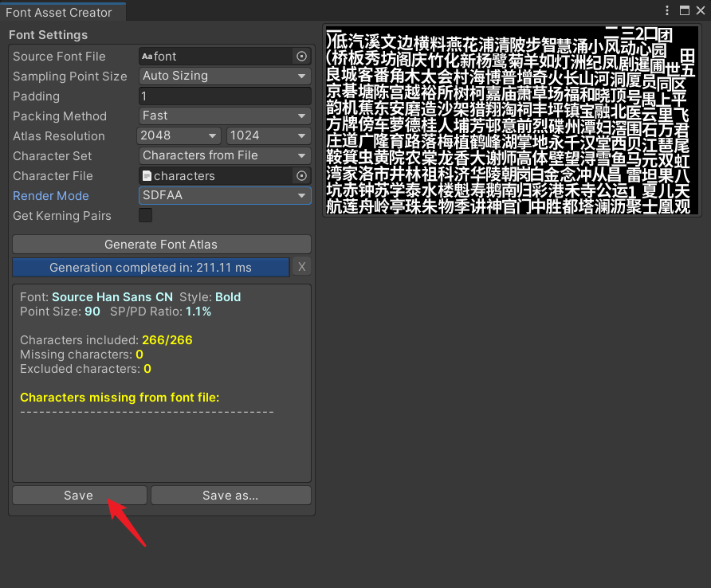Open the atlas height 1024 dropdown

[269, 135]
